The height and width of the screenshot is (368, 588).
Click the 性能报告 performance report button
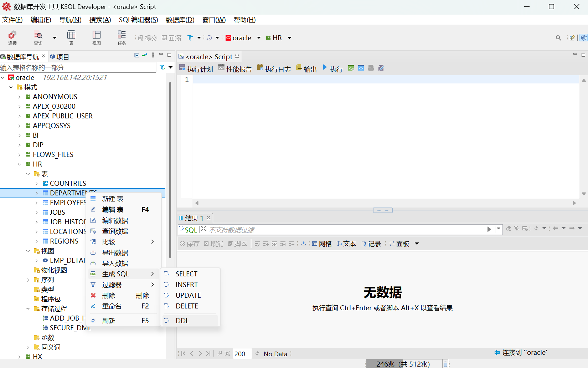tap(235, 69)
